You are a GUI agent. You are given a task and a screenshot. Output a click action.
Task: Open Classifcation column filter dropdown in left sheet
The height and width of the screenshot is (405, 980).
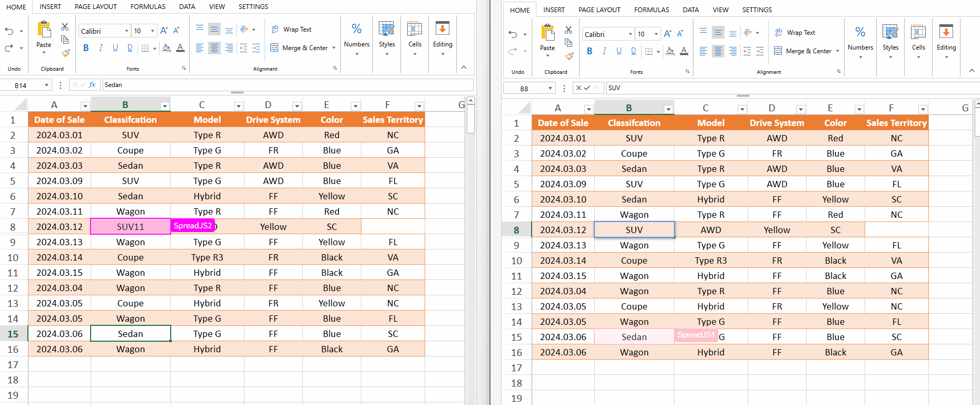tap(164, 106)
